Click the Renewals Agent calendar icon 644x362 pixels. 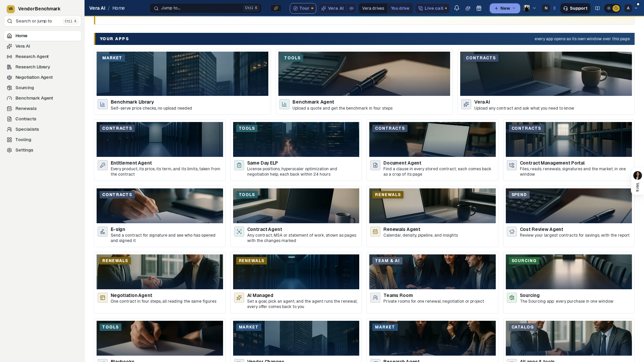pyautogui.click(x=375, y=232)
